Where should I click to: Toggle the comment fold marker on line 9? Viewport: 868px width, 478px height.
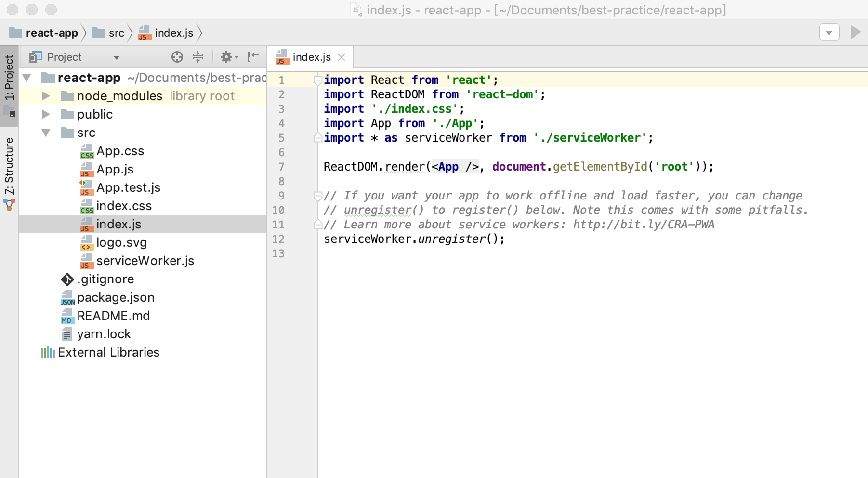(317, 196)
